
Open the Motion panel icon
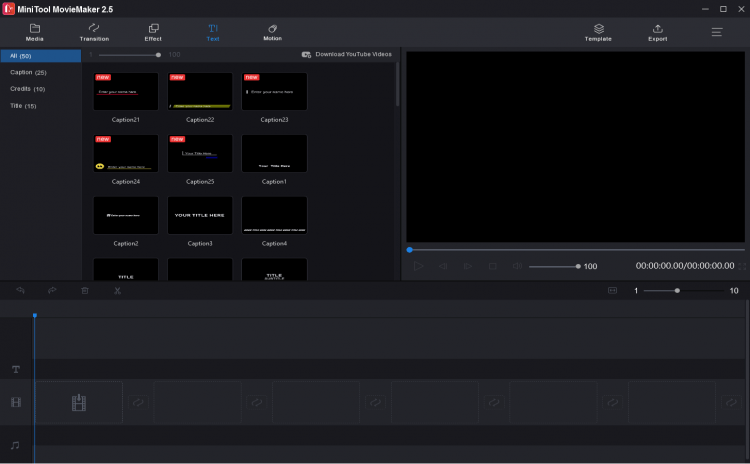coord(272,32)
